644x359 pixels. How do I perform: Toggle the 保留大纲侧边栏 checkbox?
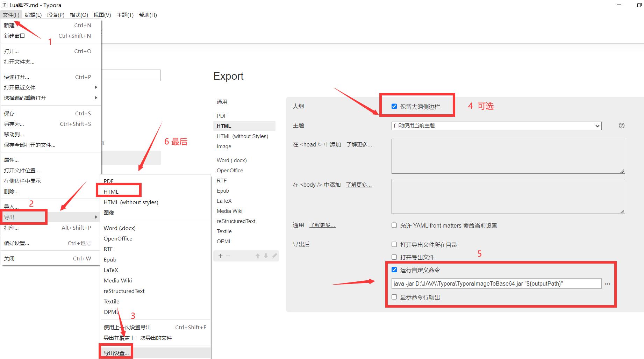[x=394, y=106]
